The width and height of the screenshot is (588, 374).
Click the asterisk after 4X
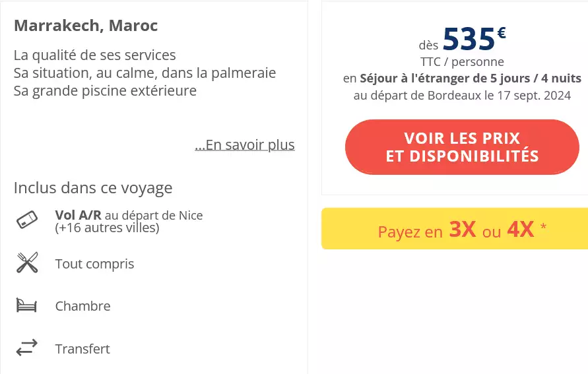coord(543,228)
